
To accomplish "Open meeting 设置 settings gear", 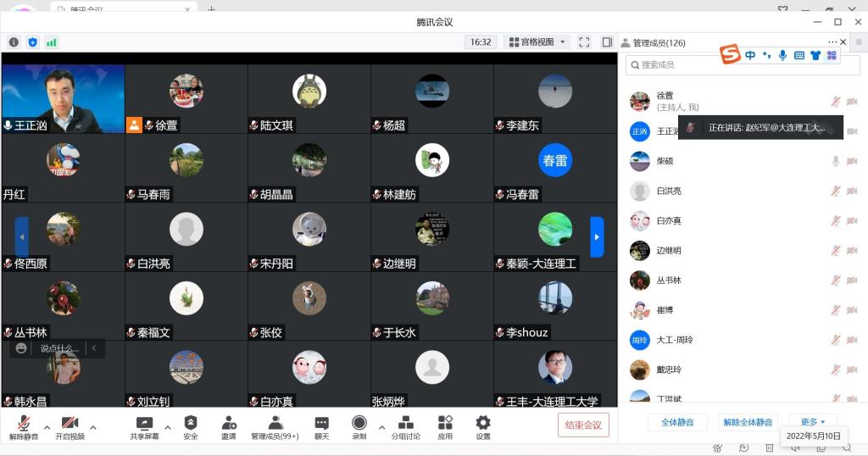I will click(x=483, y=426).
